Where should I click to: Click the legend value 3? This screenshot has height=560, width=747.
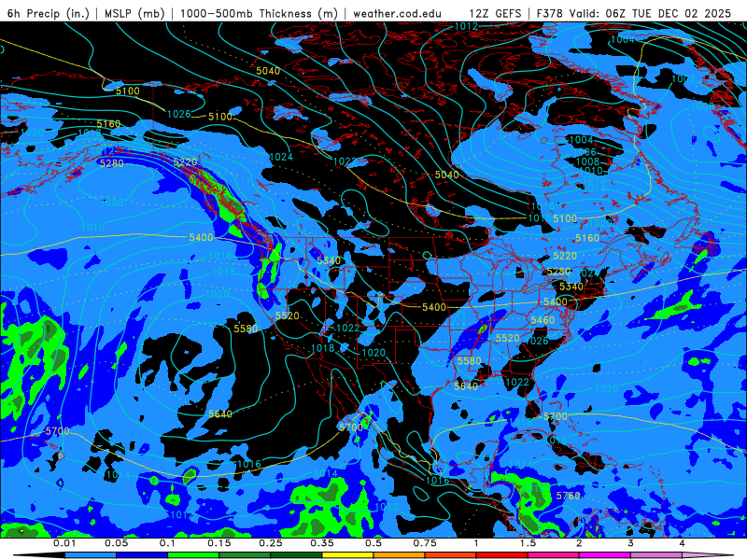click(x=630, y=543)
